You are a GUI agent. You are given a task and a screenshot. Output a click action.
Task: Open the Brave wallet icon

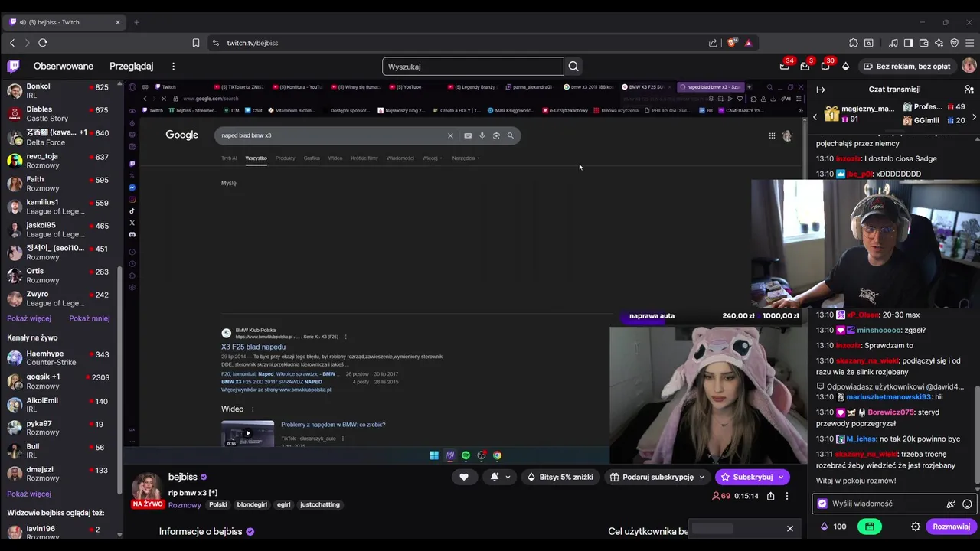click(924, 43)
